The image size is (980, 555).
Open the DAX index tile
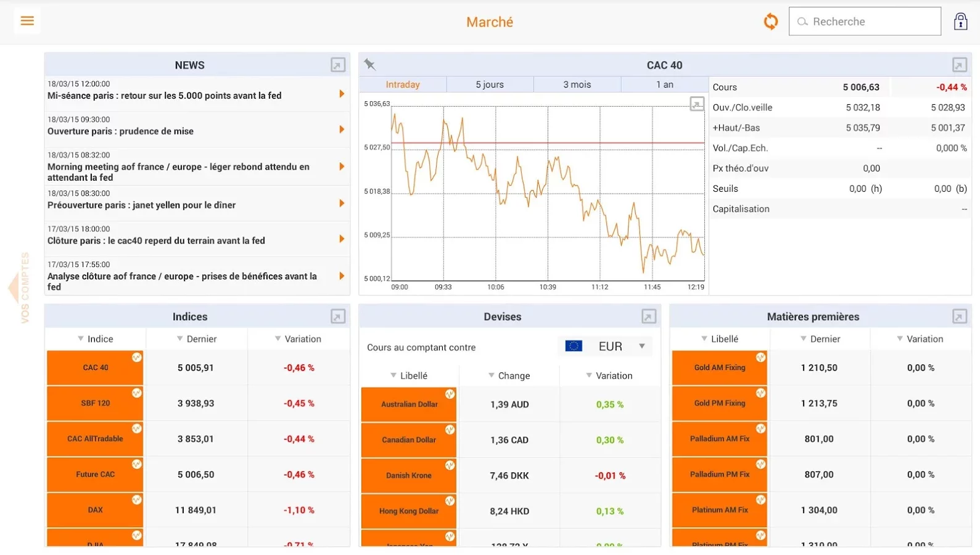(95, 510)
